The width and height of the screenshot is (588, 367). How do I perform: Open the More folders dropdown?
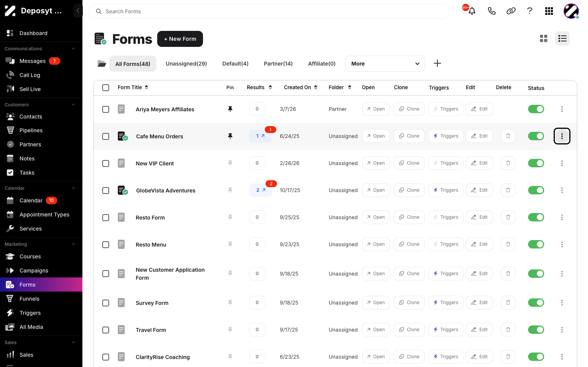click(x=385, y=64)
